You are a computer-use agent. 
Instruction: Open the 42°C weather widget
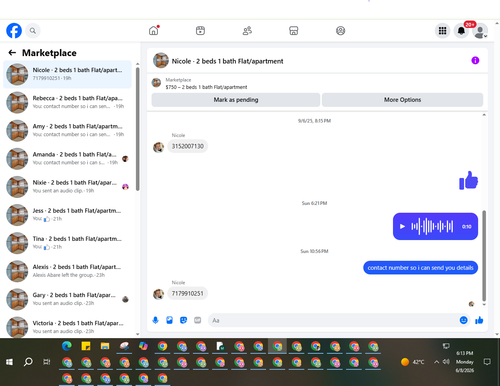413,362
